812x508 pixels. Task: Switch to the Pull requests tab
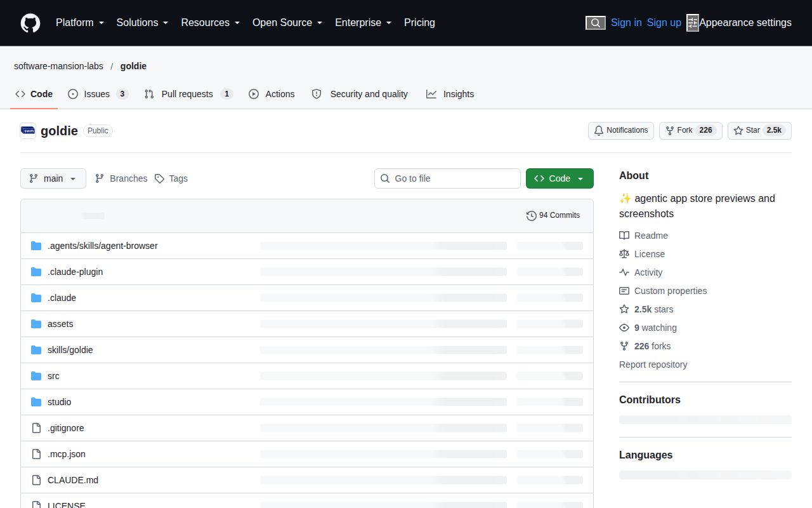tap(188, 94)
